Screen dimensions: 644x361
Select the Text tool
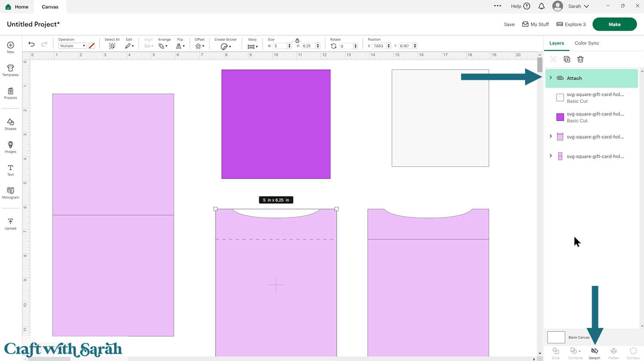(x=10, y=170)
